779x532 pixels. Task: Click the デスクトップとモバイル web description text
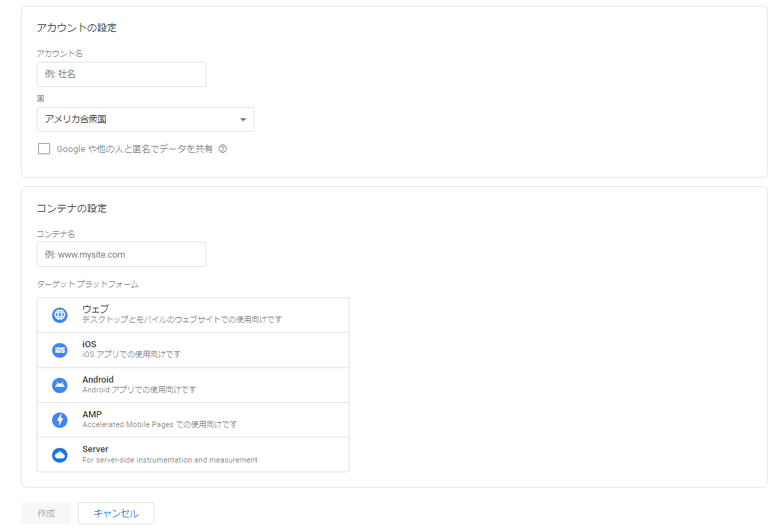(182, 319)
